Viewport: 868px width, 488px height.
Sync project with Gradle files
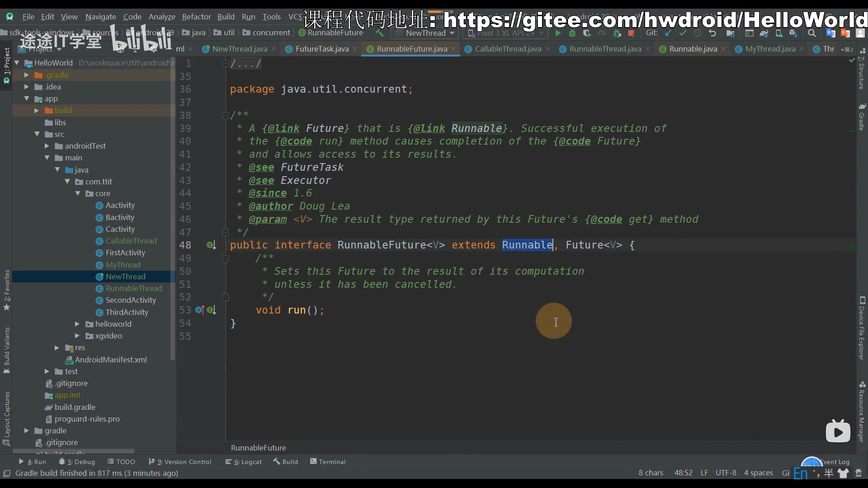point(764,33)
